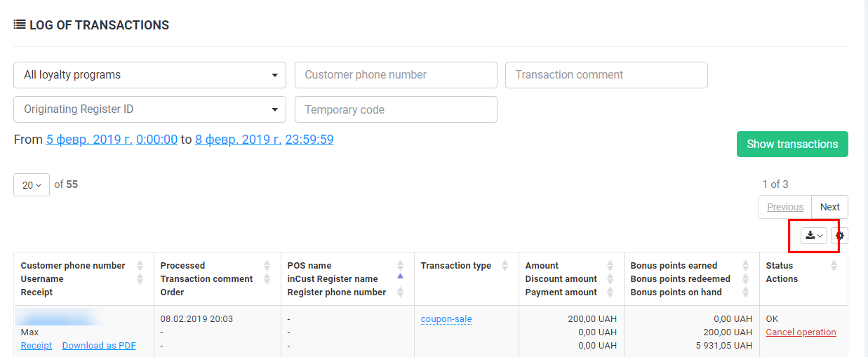Open the Originating Register ID dropdown
This screenshot has width=868, height=357.
(x=150, y=109)
